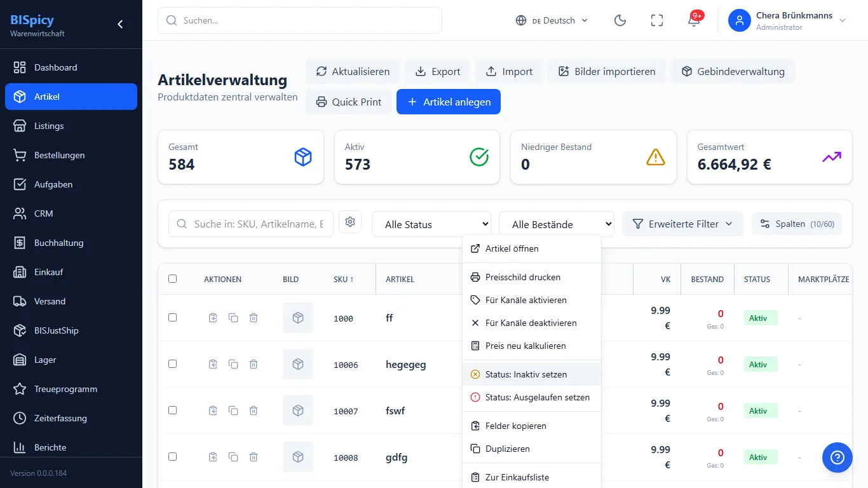Sort the table by the SKU column
Viewport: 868px width, 488px height.
pos(344,279)
